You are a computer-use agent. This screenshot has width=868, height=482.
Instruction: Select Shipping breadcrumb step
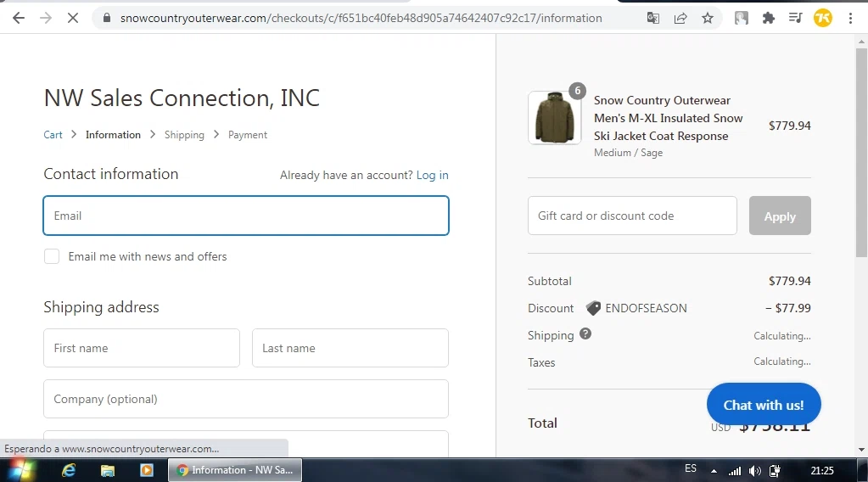[184, 134]
